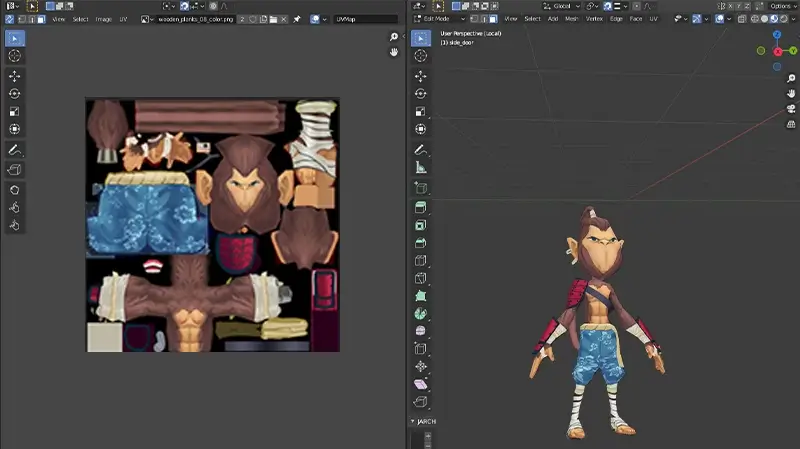Viewport: 800px width, 449px height.
Task: Open Face menu in 3D viewport
Action: click(636, 19)
